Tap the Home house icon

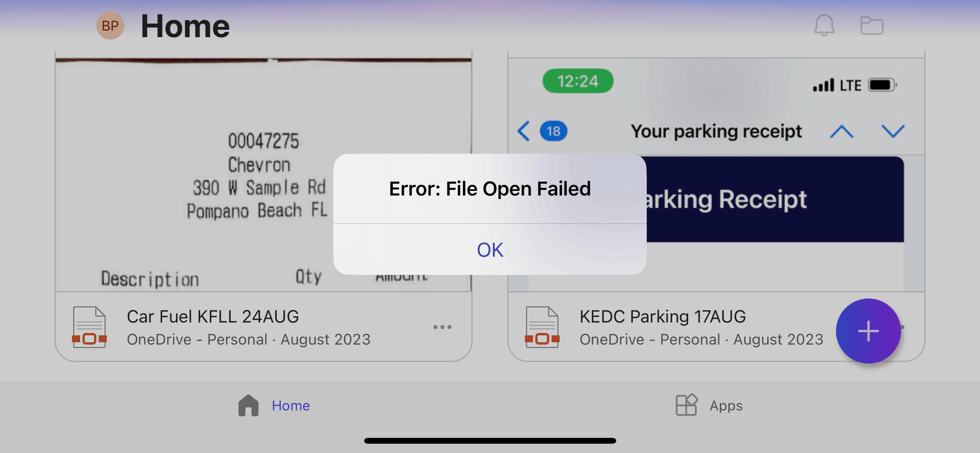click(x=248, y=405)
